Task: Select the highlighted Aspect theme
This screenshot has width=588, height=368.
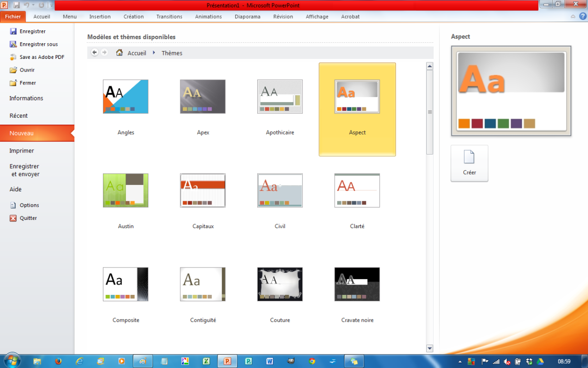Action: [357, 109]
